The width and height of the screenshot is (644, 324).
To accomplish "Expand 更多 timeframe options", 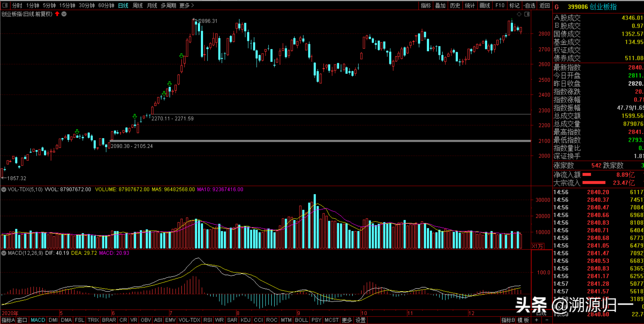I will [x=187, y=5].
